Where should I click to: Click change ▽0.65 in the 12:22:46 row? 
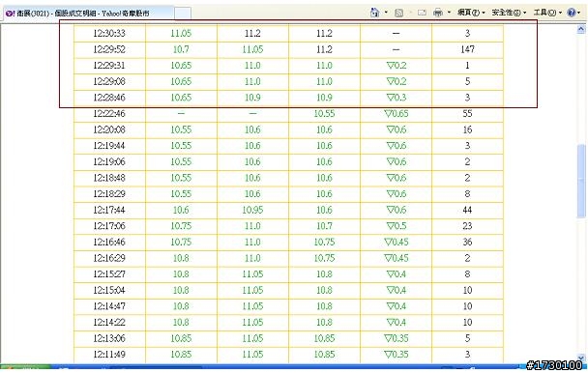click(x=396, y=114)
